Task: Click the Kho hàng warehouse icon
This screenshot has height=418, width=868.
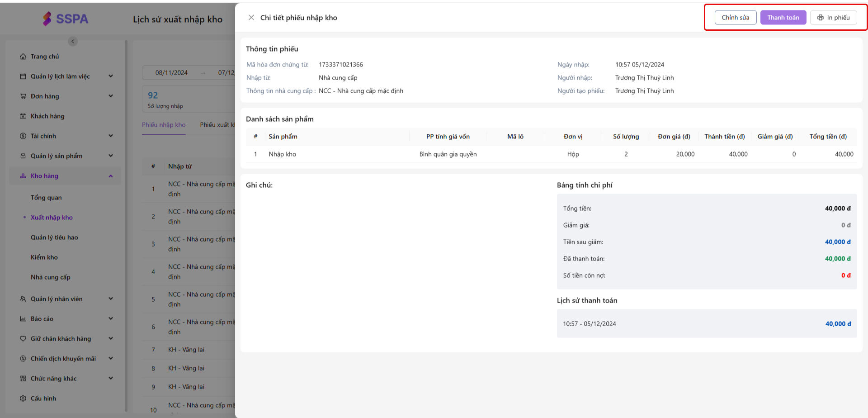Action: pos(23,176)
